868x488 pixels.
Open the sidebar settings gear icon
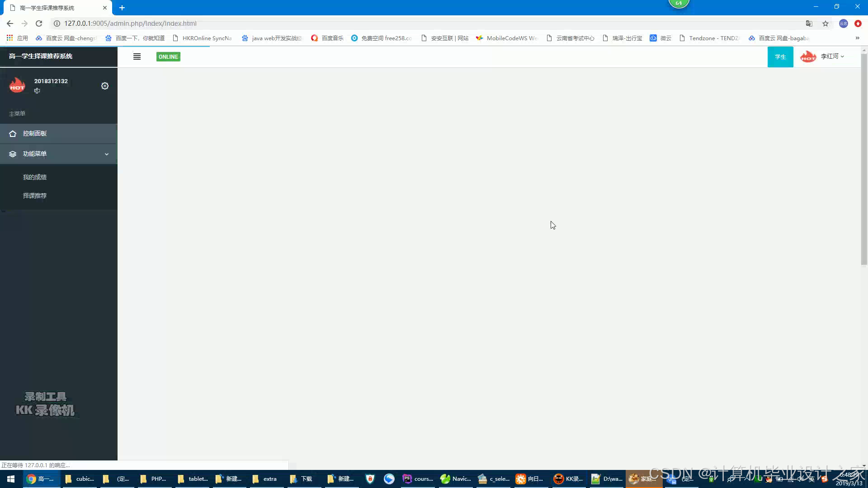click(105, 86)
